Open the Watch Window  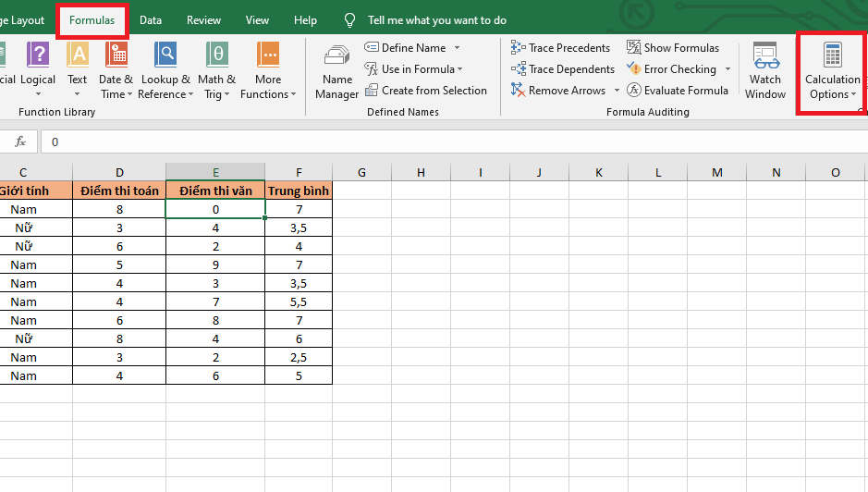point(765,70)
